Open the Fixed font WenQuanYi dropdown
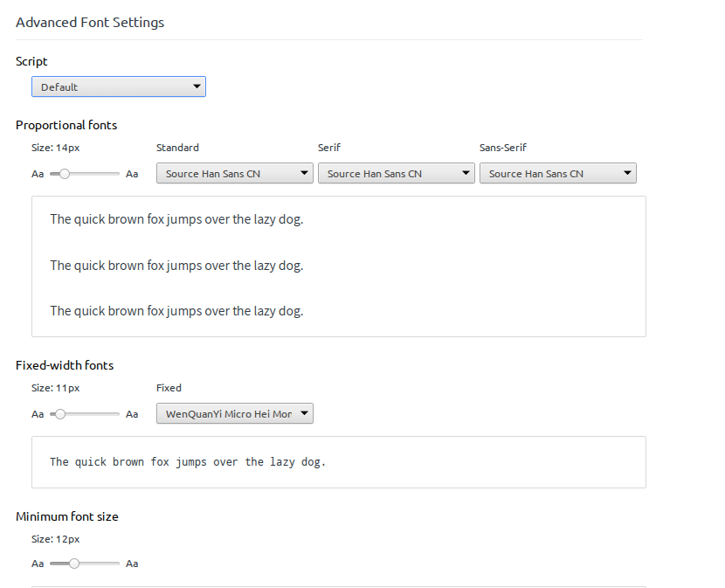Image resolution: width=725 pixels, height=588 pixels. [x=234, y=414]
